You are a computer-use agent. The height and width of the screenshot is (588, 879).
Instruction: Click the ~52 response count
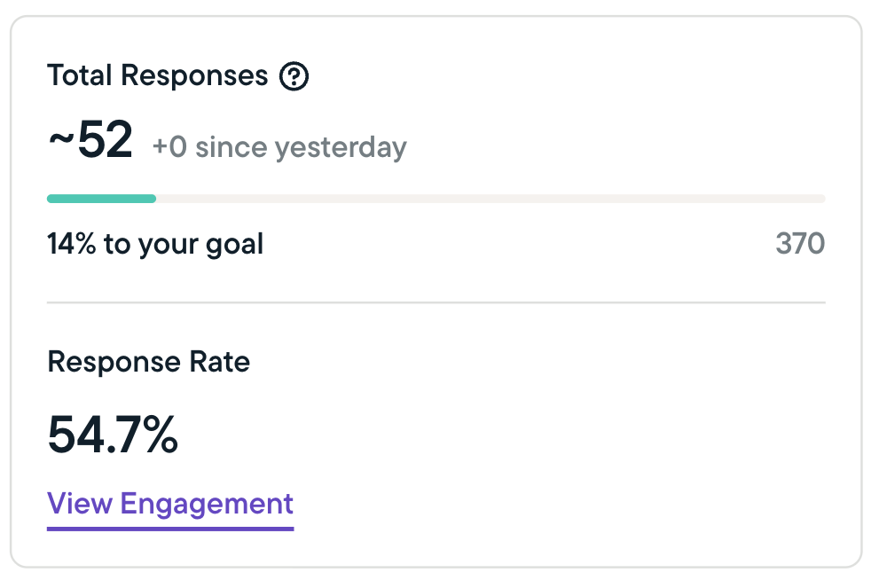point(90,141)
